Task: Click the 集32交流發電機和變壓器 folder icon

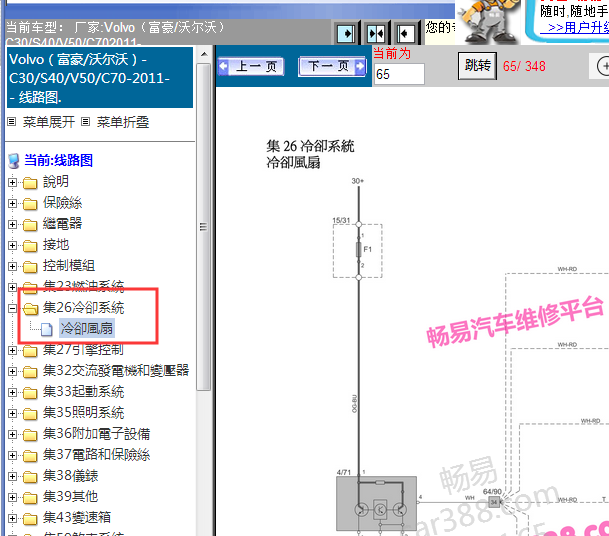Action: tap(30, 372)
